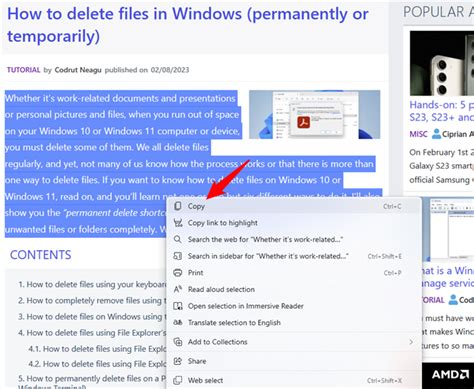Open contents item 2 completely remove files
Viewport: 474px width, 389px height.
(92, 300)
